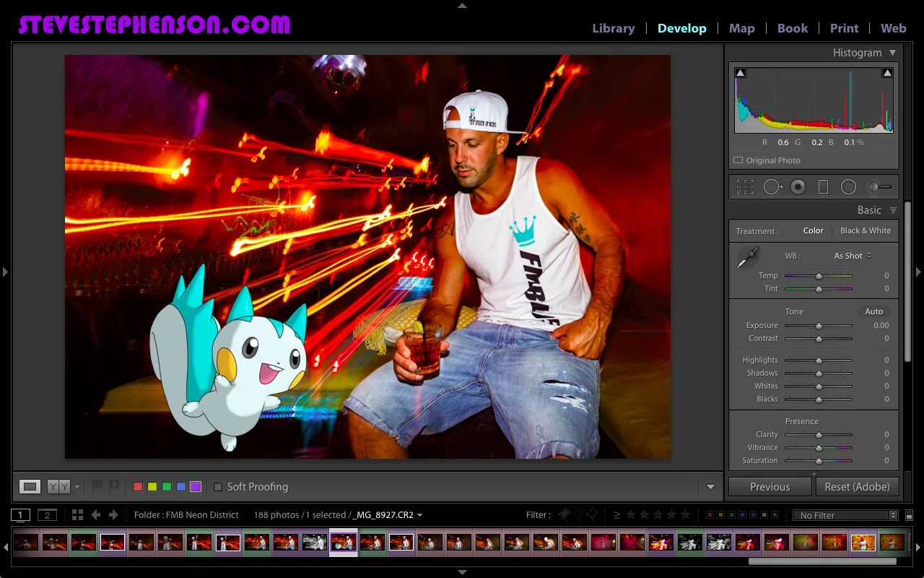
Task: Toggle the filter on/off switch
Action: (909, 515)
